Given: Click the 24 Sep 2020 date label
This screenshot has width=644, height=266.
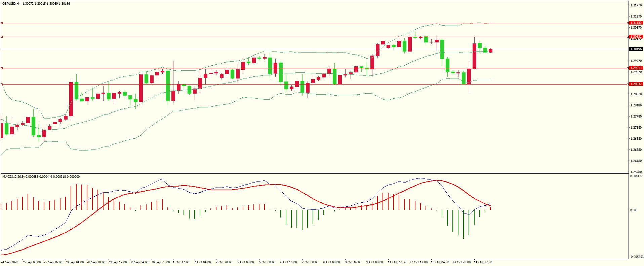Looking at the screenshot, I should pyautogui.click(x=10, y=262).
